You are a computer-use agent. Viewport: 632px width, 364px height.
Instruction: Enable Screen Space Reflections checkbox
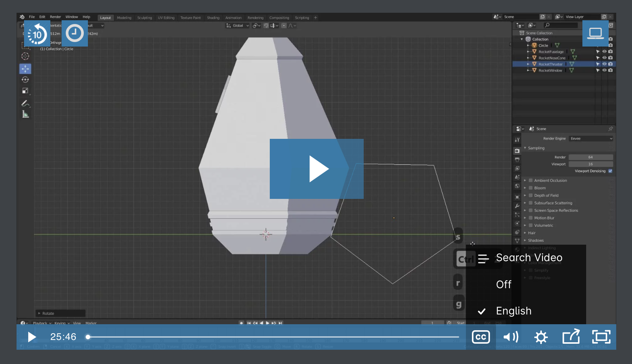531,211
